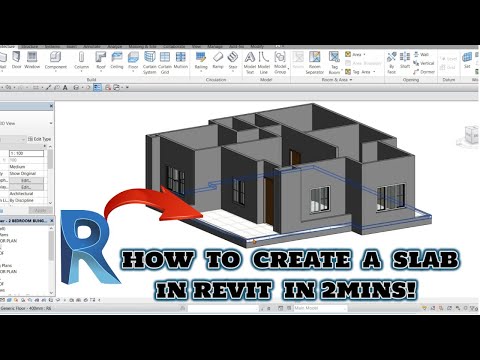This screenshot has width=480, height=360.
Task: Select the Ramp tool
Action: pos(218,60)
